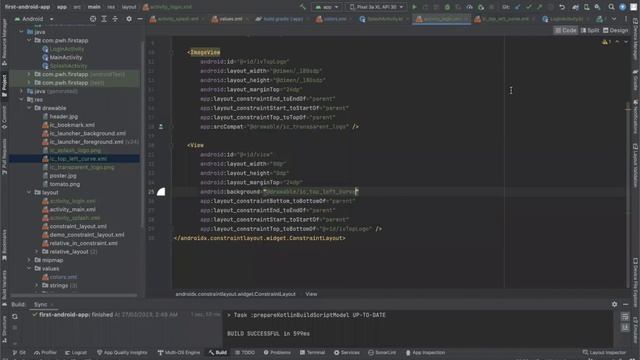Open the Layout Inspector
Image resolution: width=640 pixels, height=360 pixels.
point(604,352)
